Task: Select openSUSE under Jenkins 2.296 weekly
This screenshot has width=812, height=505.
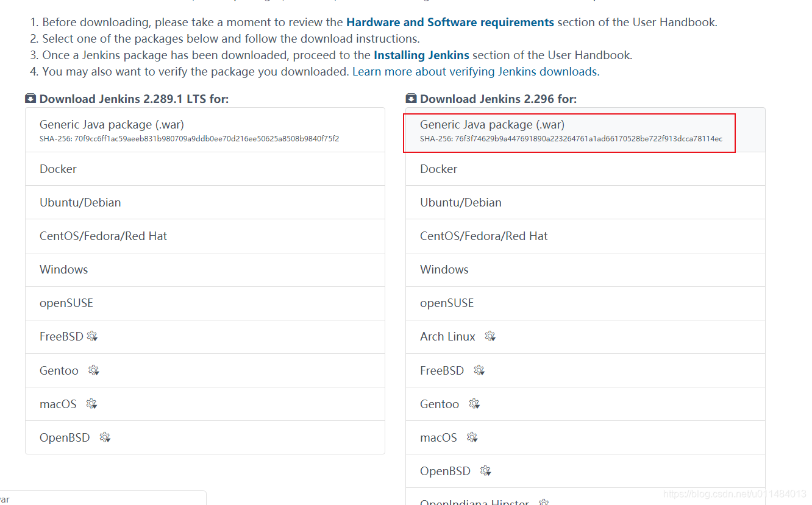Action: 585,303
